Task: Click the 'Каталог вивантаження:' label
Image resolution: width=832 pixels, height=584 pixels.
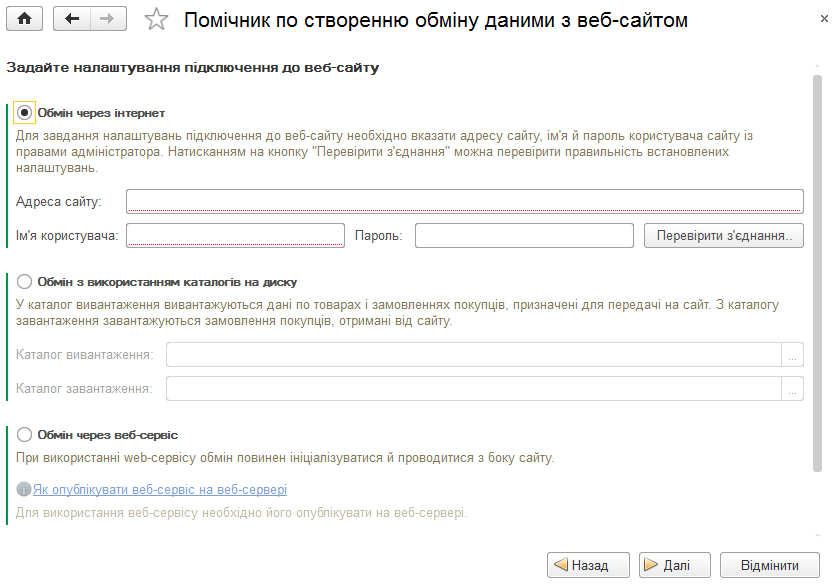Action: tap(84, 354)
